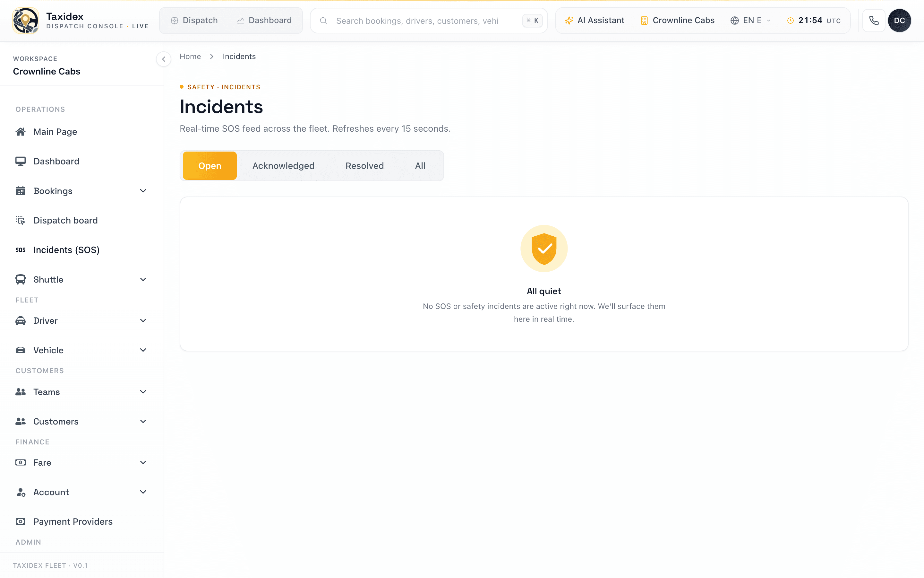Image resolution: width=924 pixels, height=578 pixels.
Task: Click the Shuttle bus icon
Action: tap(21, 279)
